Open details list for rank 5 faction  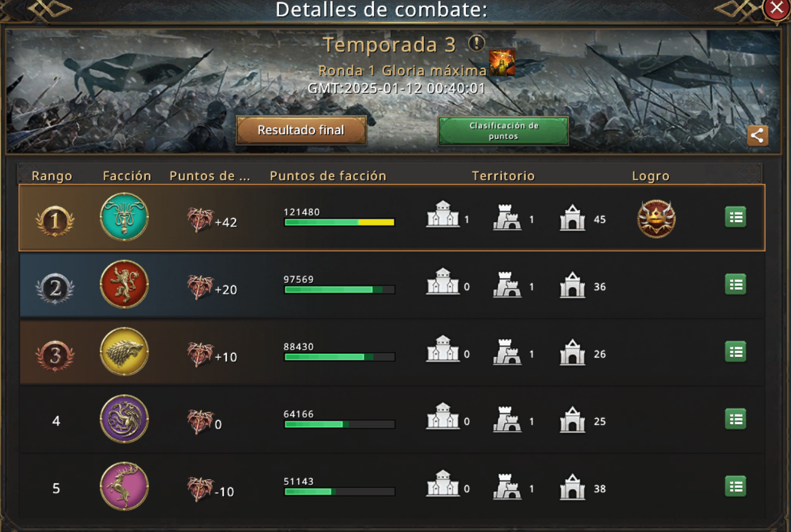(735, 487)
